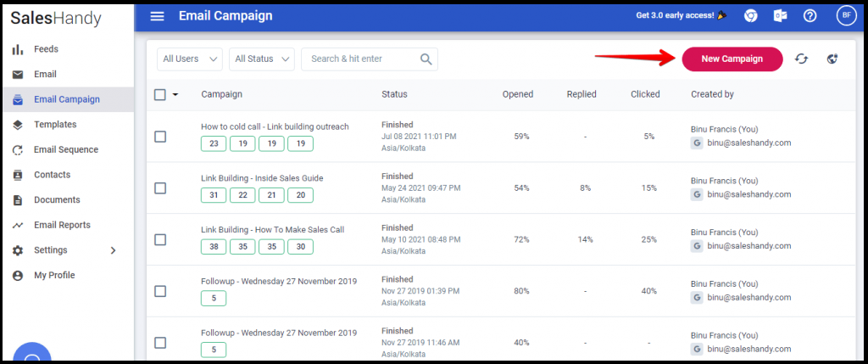Click Google icon beside first binu@saleshandy.com
868x364 pixels.
697,143
